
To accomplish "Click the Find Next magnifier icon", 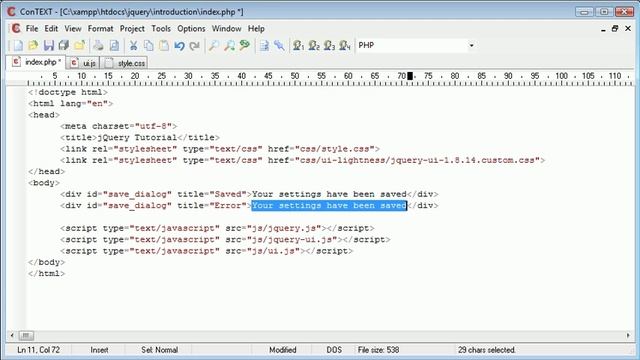I will coord(229,45).
